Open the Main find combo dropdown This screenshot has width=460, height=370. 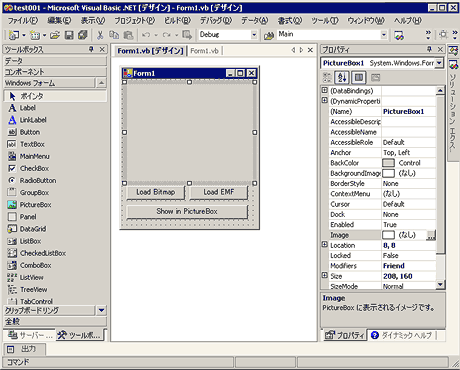coord(384,35)
